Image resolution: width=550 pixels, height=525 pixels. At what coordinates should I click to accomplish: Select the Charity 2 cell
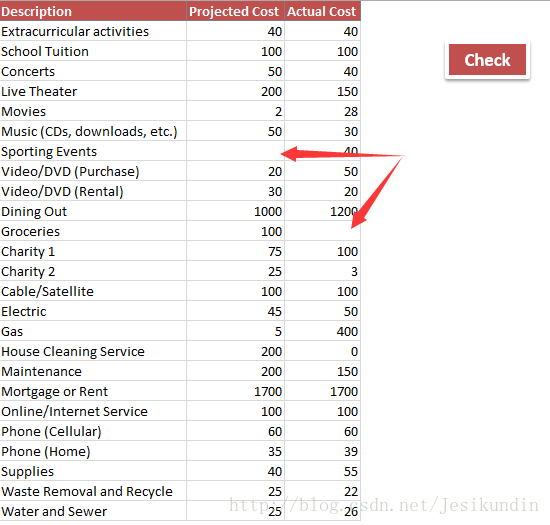click(x=93, y=271)
